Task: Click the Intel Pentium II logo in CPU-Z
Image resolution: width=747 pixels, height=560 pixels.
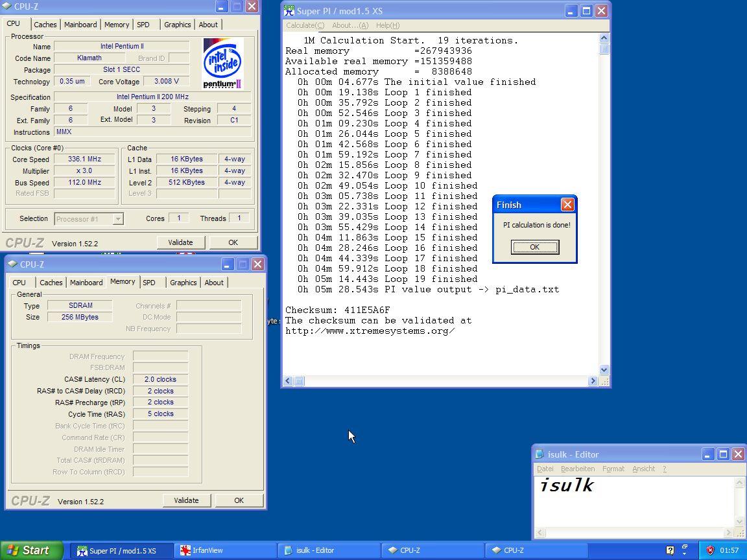Action: (222, 64)
